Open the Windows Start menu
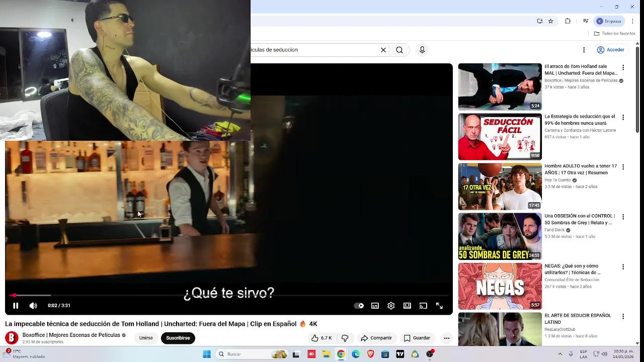Image resolution: width=644 pixels, height=362 pixels. click(207, 354)
